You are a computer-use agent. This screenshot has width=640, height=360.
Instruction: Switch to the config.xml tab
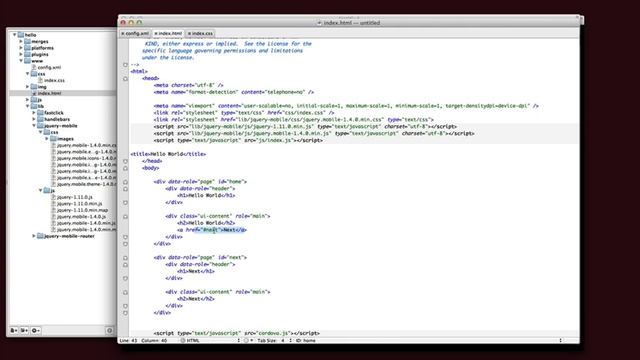click(135, 33)
